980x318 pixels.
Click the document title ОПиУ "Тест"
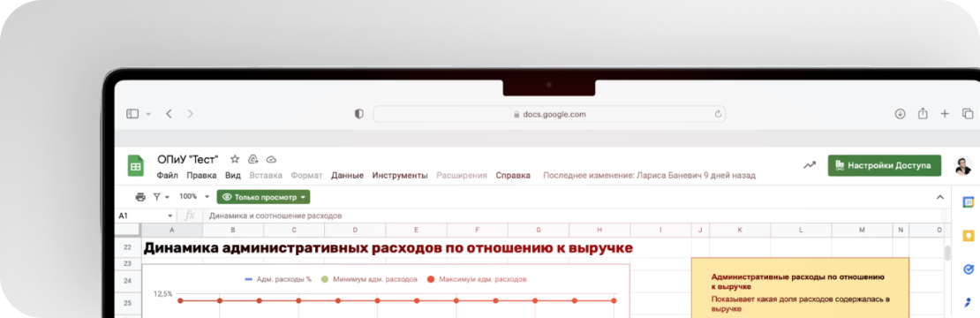click(x=188, y=159)
